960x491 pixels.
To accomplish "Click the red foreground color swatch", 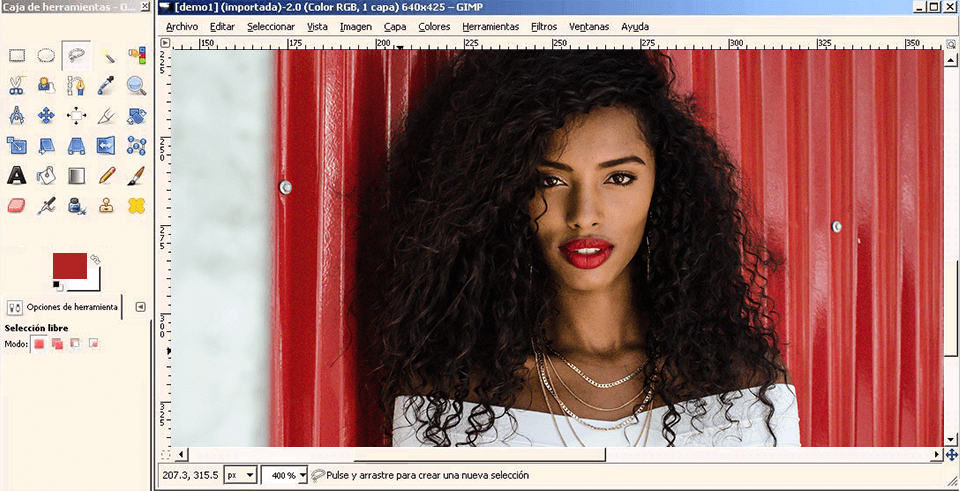I will 68,265.
